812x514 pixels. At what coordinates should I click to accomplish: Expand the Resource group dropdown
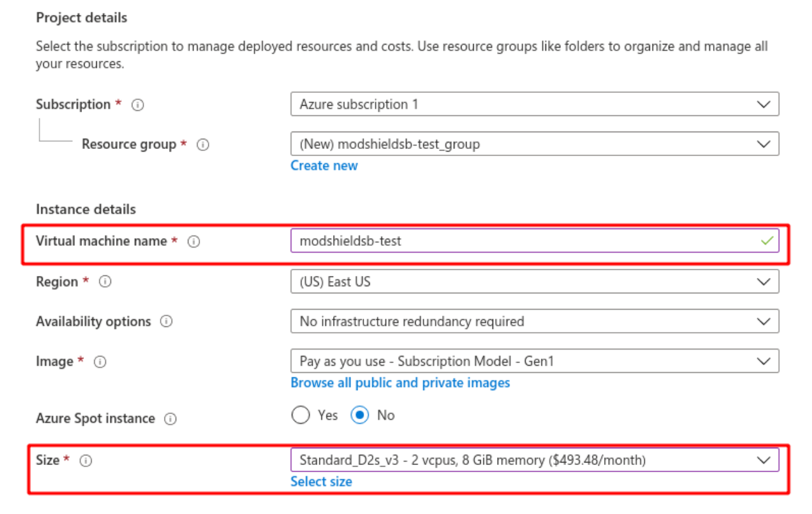(x=534, y=144)
